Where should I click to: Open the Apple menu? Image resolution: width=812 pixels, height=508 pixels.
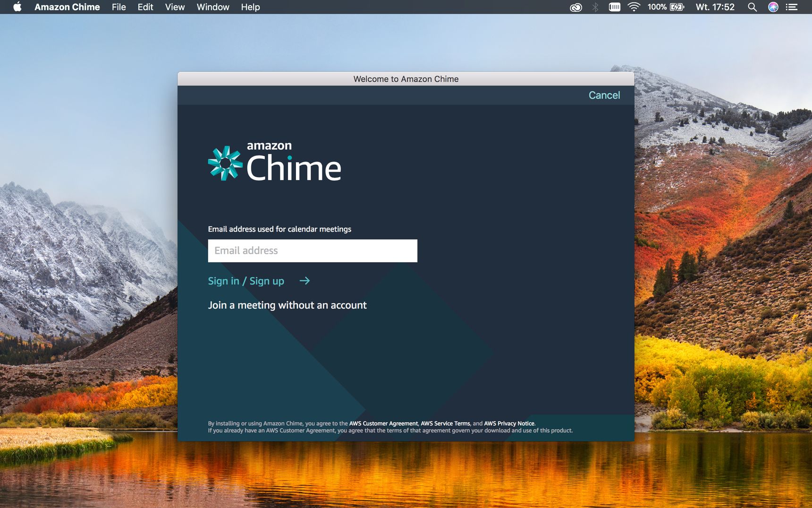click(17, 7)
